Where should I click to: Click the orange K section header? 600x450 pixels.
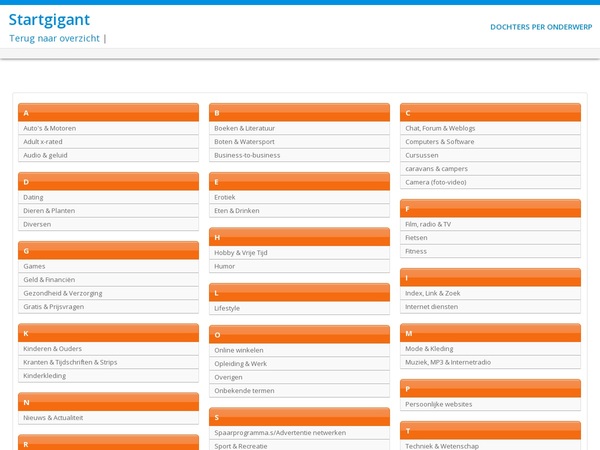pos(108,333)
